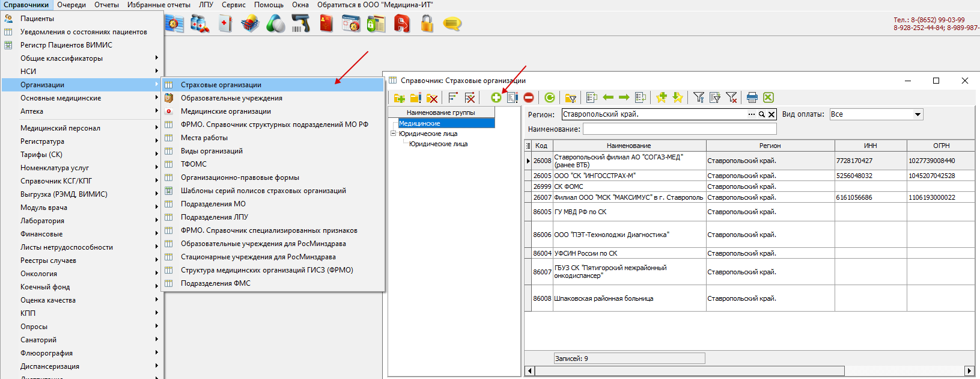Viewport: 980px width, 379px height.
Task: Click the barcode scanner icon
Action: (x=300, y=24)
